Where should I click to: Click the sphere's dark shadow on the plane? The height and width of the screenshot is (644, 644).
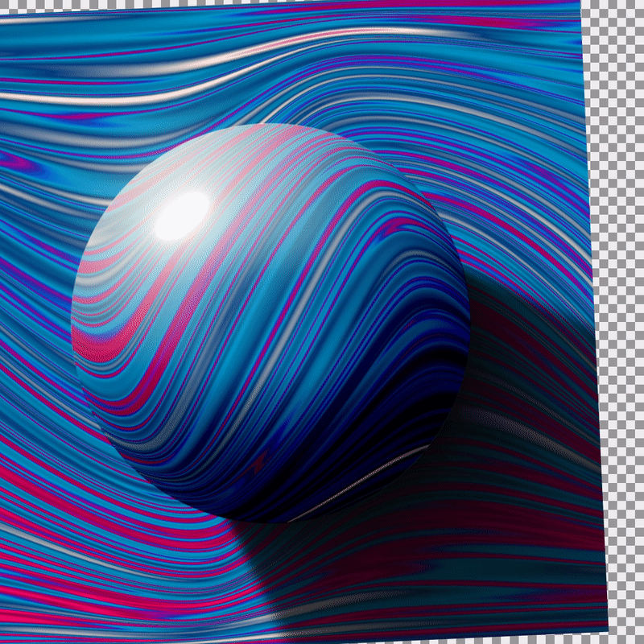click(x=452, y=473)
